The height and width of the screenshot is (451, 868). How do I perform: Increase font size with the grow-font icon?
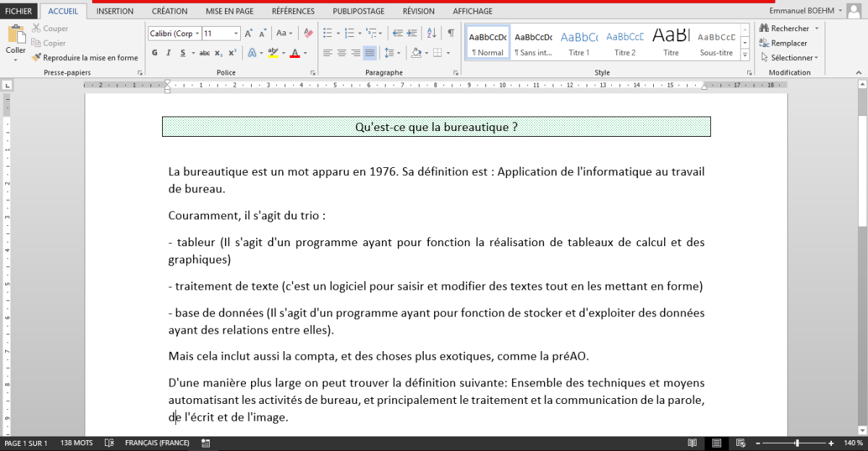tap(249, 33)
